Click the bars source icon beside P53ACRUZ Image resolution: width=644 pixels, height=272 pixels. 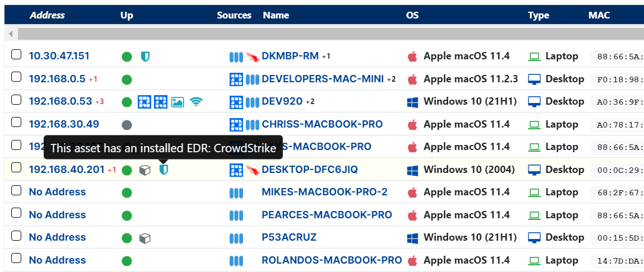tap(236, 238)
